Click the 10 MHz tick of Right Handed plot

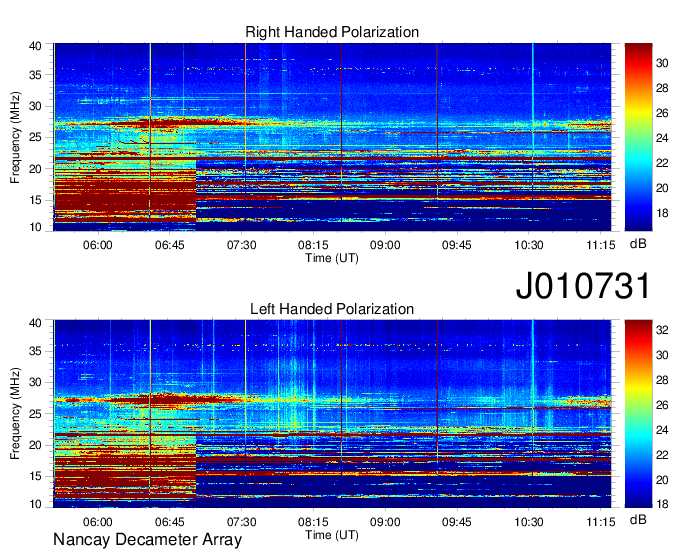click(x=35, y=227)
